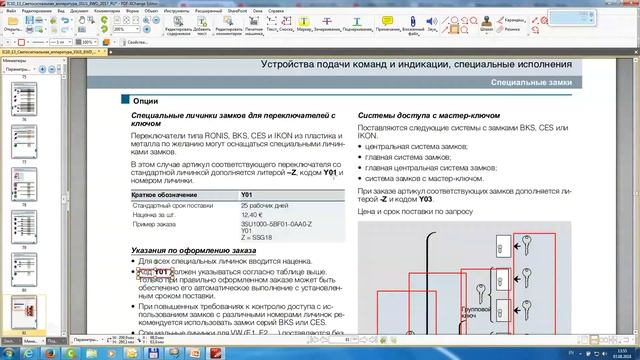Select the oval shape tool
Image resolution: width=640 pixels, height=360 pixels.
[454, 20]
